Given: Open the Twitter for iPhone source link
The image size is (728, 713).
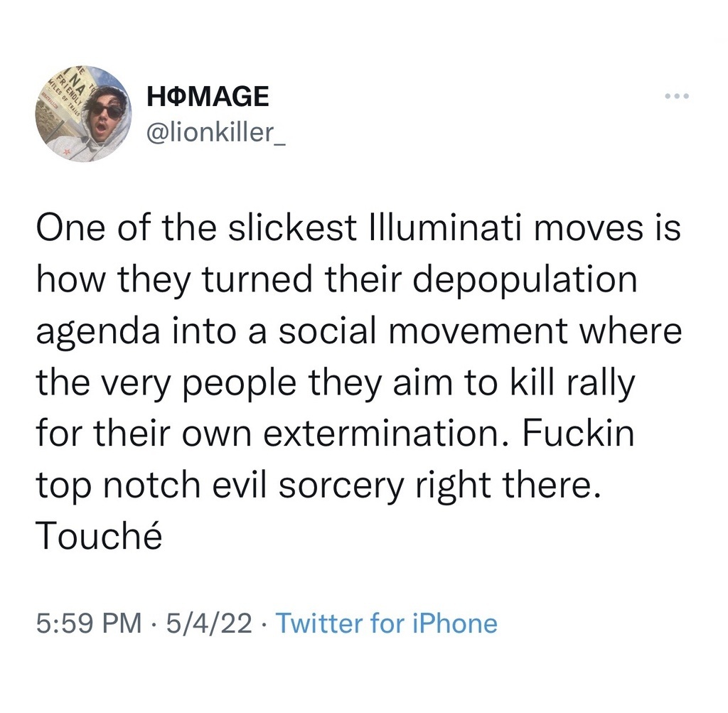Looking at the screenshot, I should [385, 623].
